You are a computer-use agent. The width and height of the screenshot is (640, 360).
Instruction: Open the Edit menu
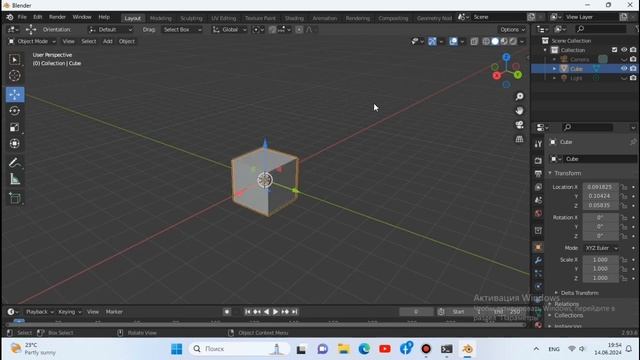(38, 17)
